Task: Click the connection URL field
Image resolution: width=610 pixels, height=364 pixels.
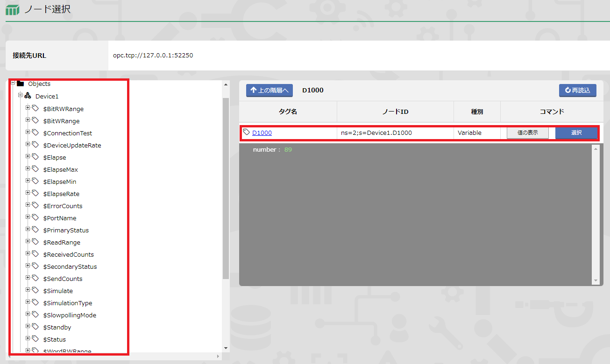Action: 359,55
